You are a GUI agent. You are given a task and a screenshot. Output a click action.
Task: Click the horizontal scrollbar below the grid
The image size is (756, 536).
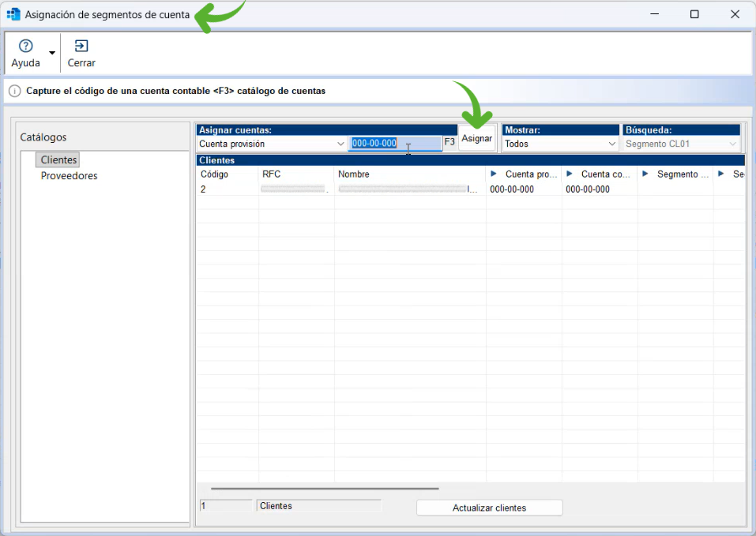click(x=324, y=489)
